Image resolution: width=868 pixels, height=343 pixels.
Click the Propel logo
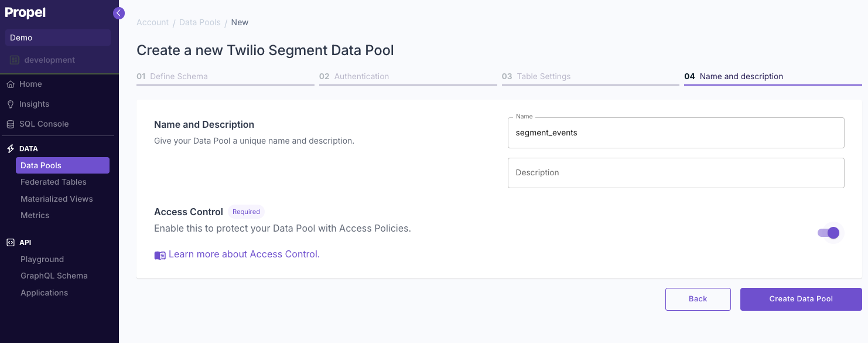(25, 12)
